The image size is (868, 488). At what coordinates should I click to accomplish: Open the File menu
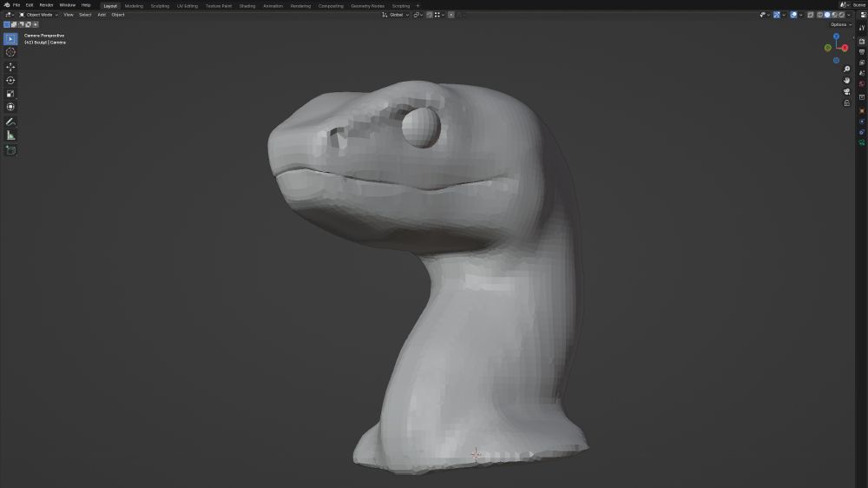(x=16, y=5)
